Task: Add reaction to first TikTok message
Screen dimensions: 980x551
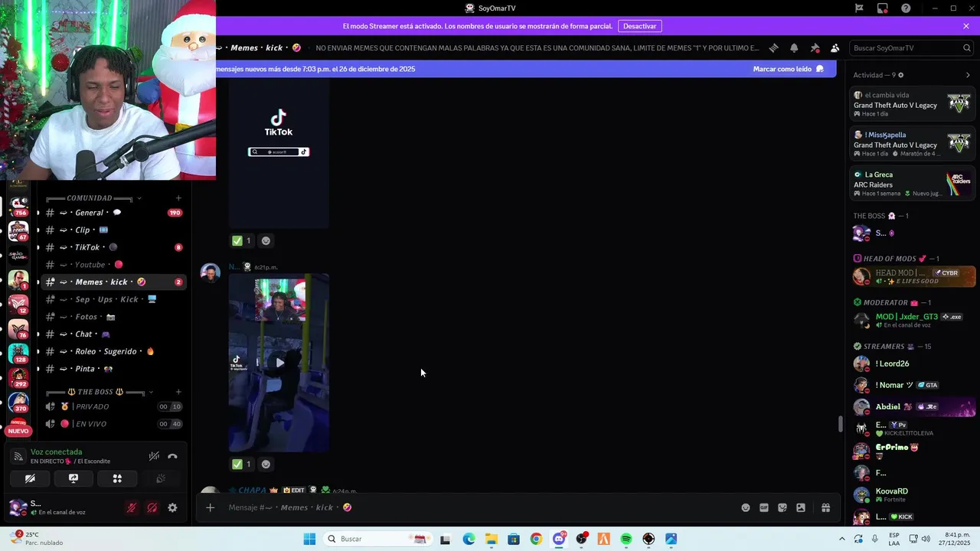Action: (266, 240)
